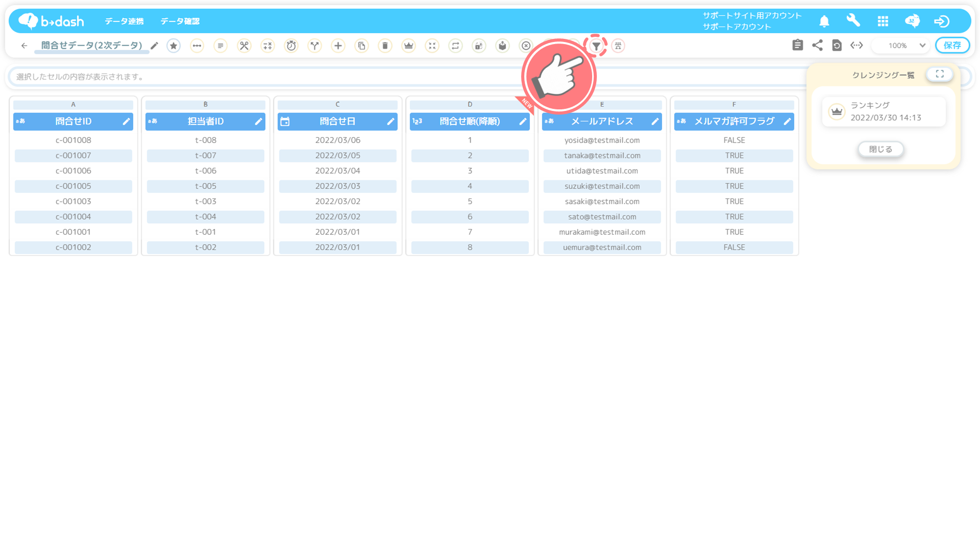
Task: Open the notifications bell
Action: [x=824, y=21]
